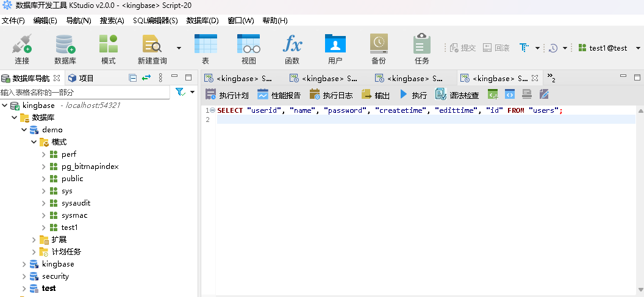Open the transaction mode dropdown arrow
Viewport: 644px width, 297px height.
[538, 48]
